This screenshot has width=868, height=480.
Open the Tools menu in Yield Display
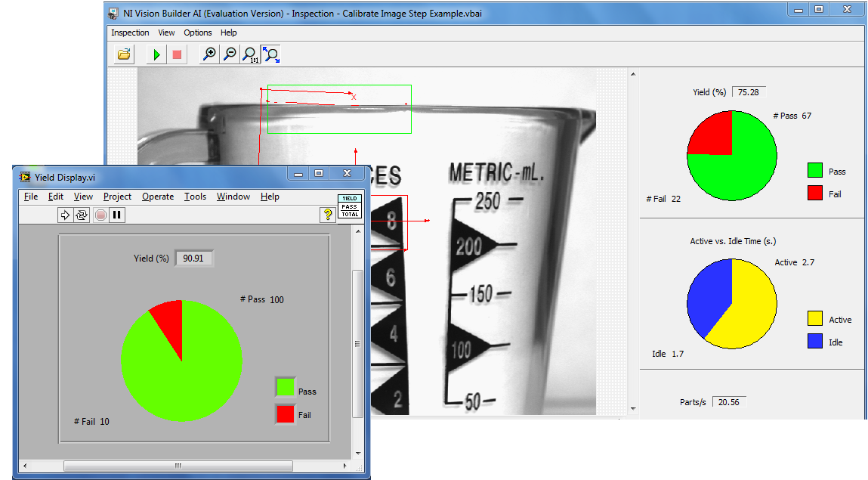point(195,197)
